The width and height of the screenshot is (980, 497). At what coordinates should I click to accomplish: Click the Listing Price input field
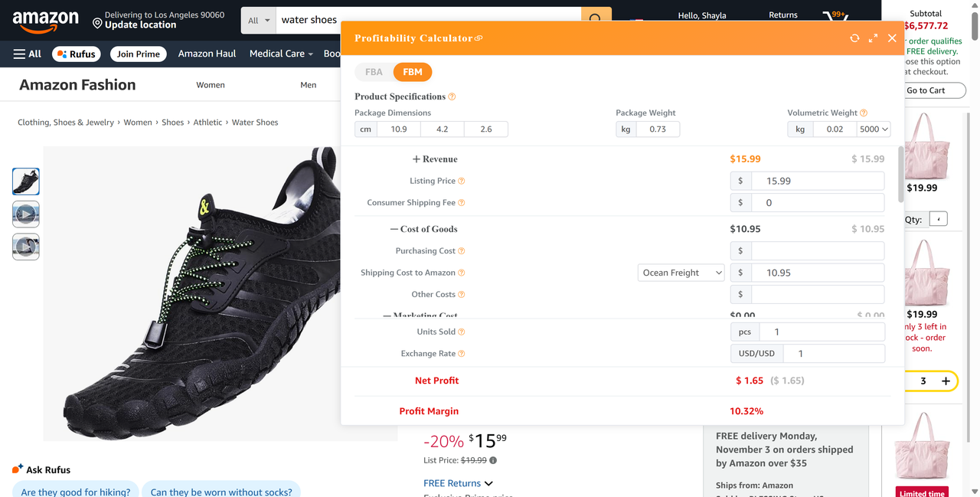point(816,181)
